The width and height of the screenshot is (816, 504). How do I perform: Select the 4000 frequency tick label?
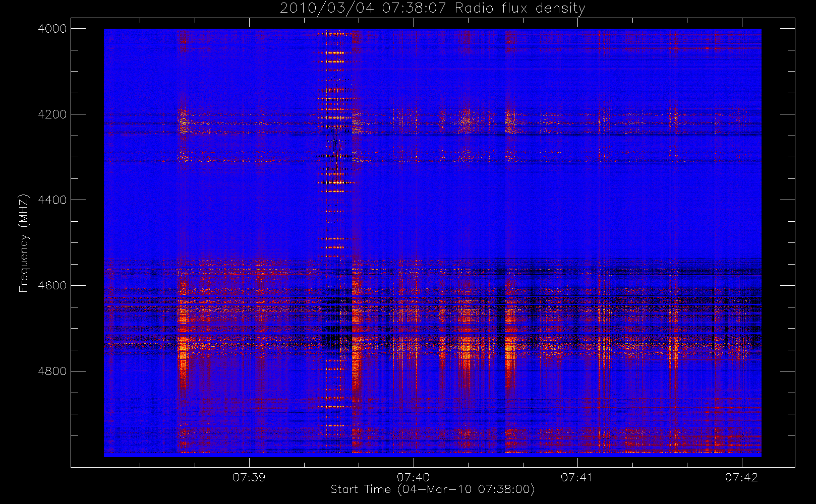click(x=52, y=29)
